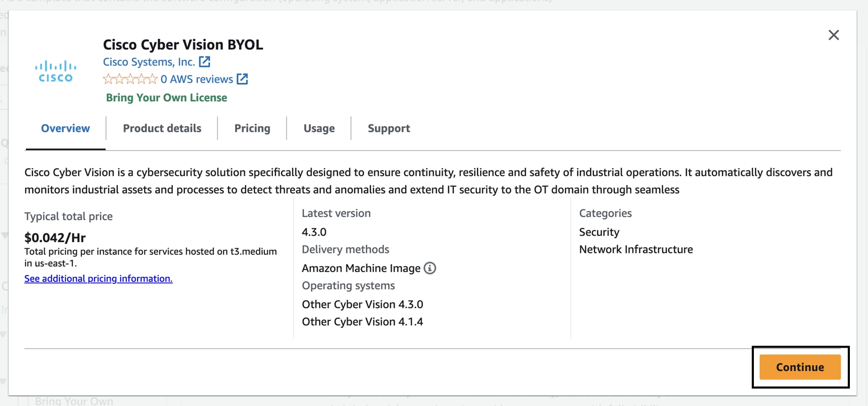Click the five-star rating icons
This screenshot has width=868, height=406.
click(130, 79)
